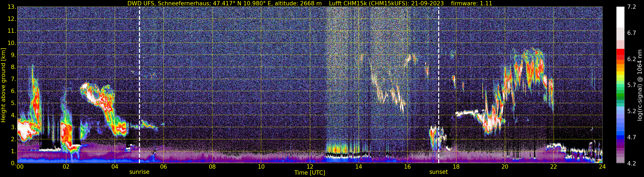
Task: Click time-axis tick '02'
Action: click(x=66, y=167)
